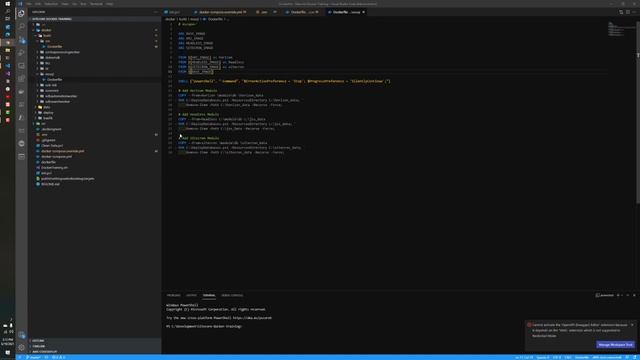Screen dimensions: 640x360
Task: Click line and column indicator in status bar
Action: pos(524,358)
